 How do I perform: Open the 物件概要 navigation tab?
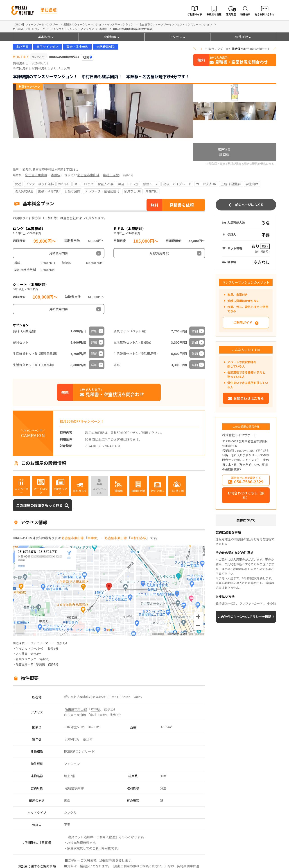pyautogui.click(x=243, y=37)
